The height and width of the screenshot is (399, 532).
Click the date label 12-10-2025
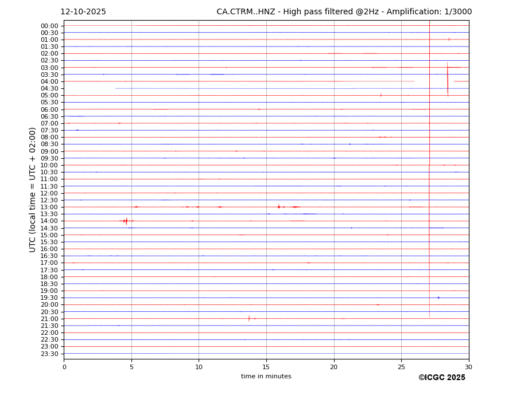pyautogui.click(x=83, y=12)
